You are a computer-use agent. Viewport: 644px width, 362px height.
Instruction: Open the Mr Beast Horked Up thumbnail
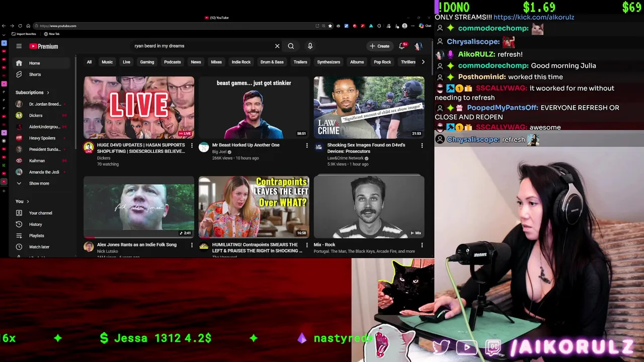coord(254,108)
